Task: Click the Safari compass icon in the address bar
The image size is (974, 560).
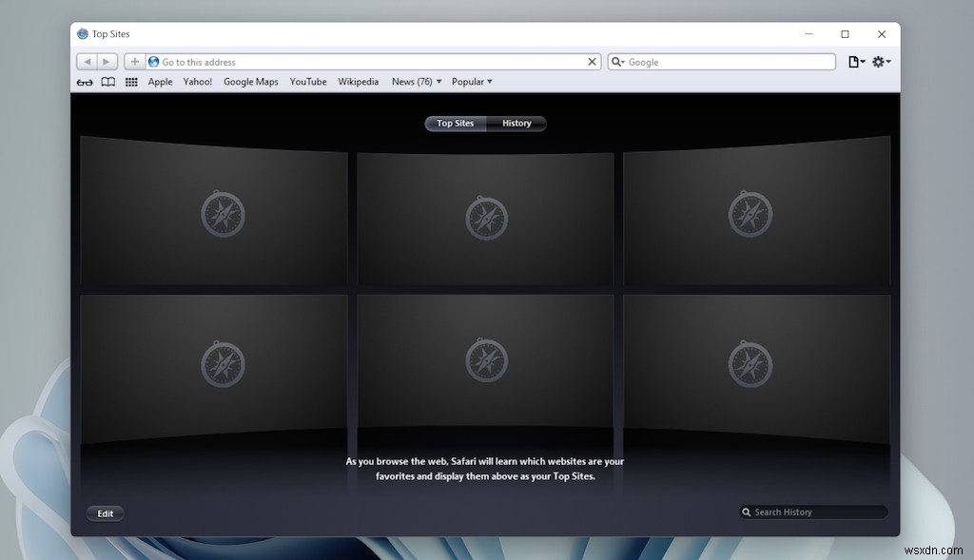Action: 153,61
